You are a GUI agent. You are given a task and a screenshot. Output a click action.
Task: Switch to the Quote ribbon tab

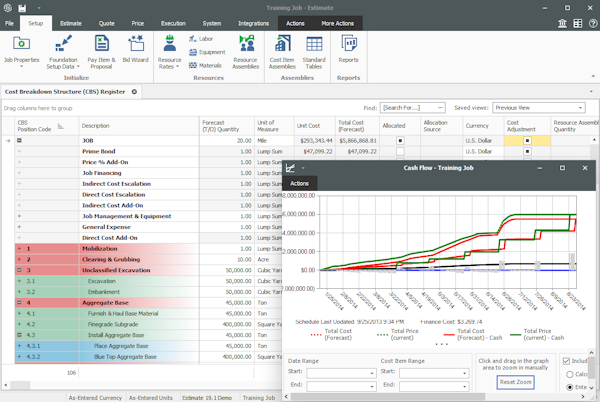[x=106, y=23]
